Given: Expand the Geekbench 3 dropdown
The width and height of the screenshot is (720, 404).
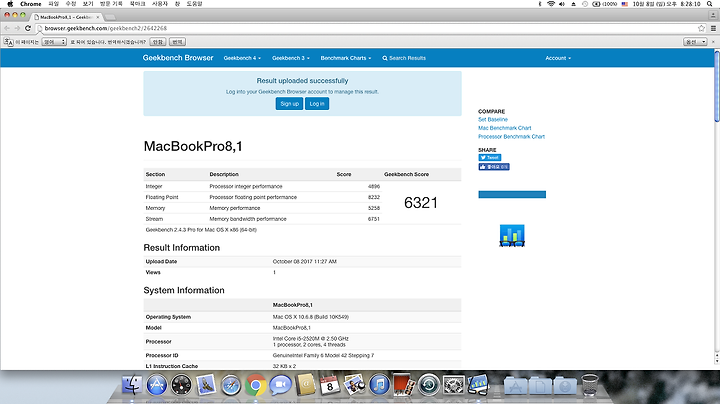Looking at the screenshot, I should [x=291, y=58].
